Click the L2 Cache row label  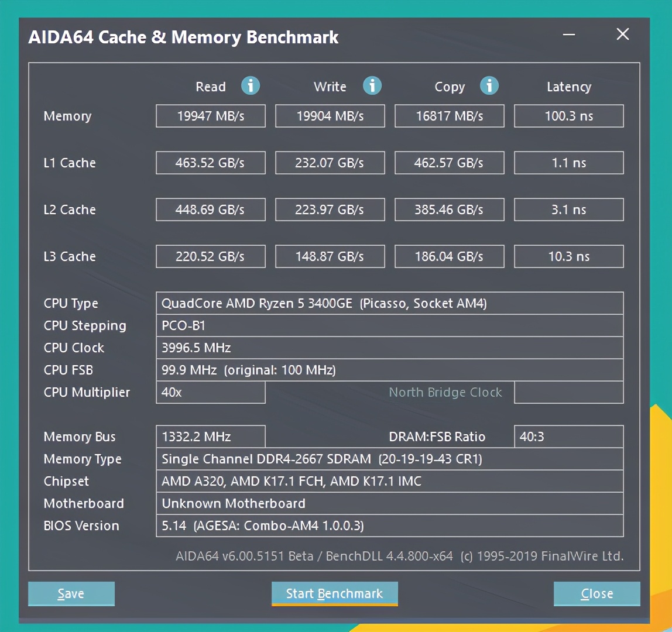pos(70,209)
